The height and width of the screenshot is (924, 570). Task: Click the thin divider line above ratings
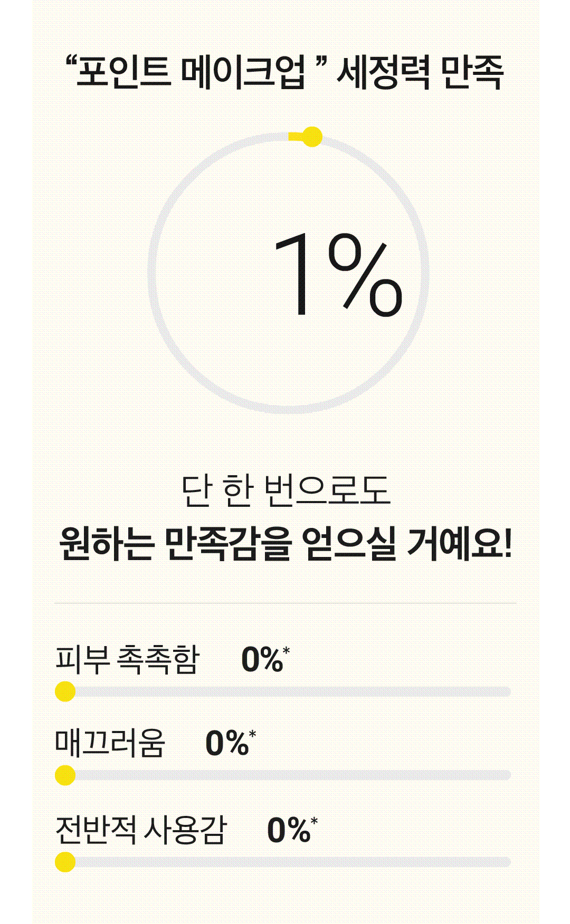286,603
